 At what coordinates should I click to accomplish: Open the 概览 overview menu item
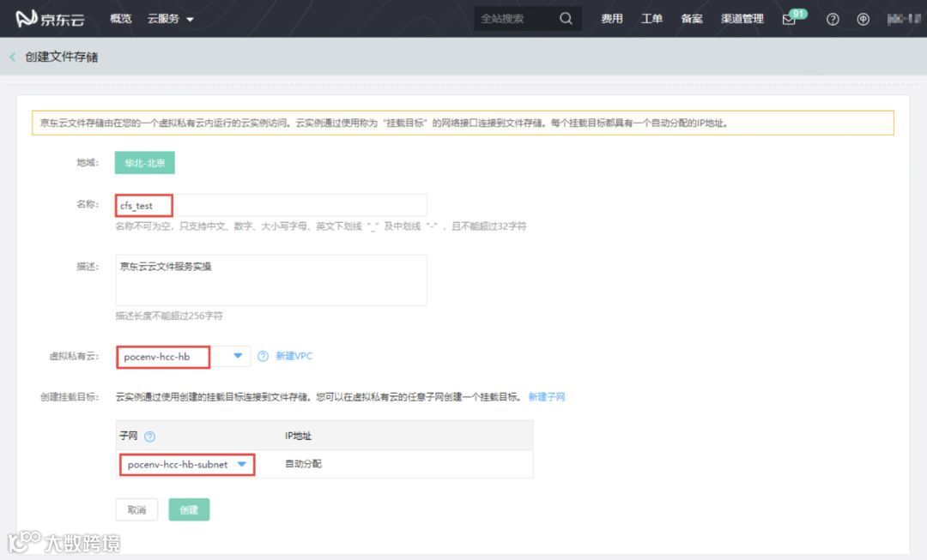click(x=121, y=19)
